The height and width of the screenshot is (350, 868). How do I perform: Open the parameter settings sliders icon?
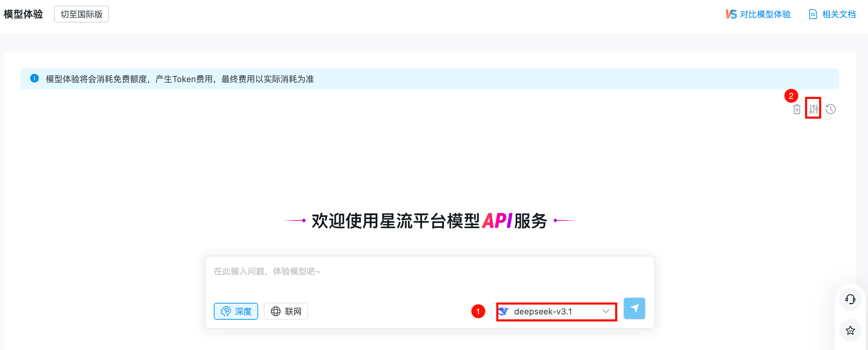[813, 109]
